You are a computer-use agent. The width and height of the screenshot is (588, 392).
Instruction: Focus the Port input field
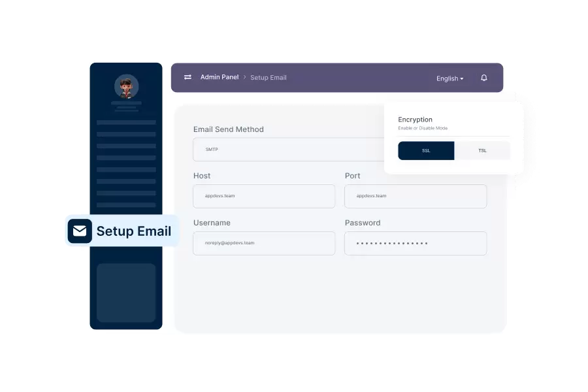pyautogui.click(x=416, y=196)
